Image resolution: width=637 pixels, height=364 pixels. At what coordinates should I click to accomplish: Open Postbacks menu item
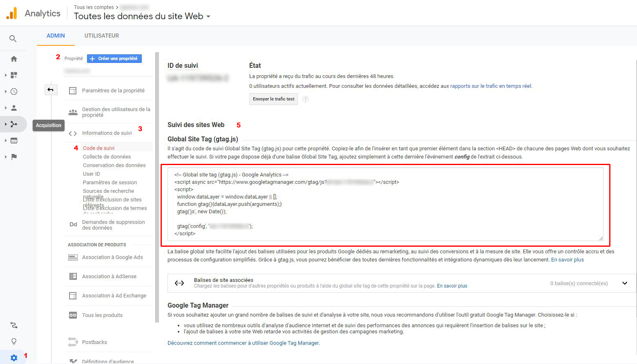pyautogui.click(x=94, y=342)
